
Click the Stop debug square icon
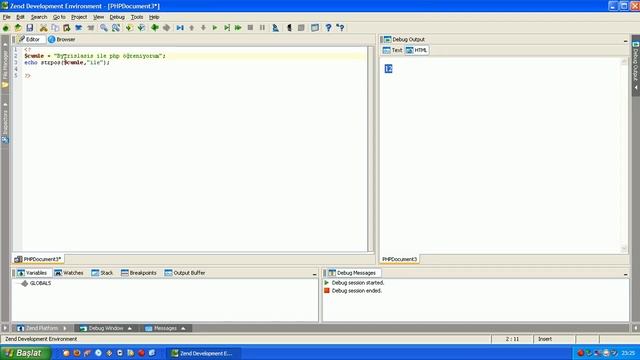click(x=250, y=28)
